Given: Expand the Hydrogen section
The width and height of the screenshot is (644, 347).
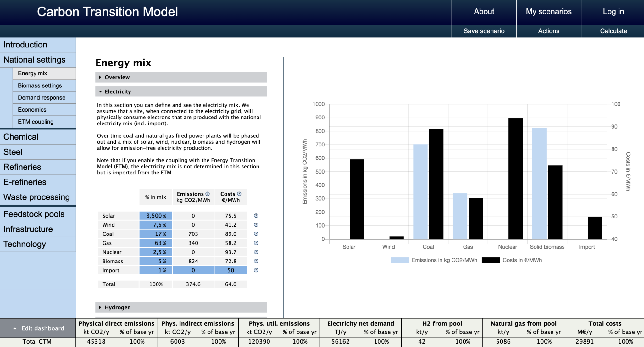Looking at the screenshot, I should [118, 307].
